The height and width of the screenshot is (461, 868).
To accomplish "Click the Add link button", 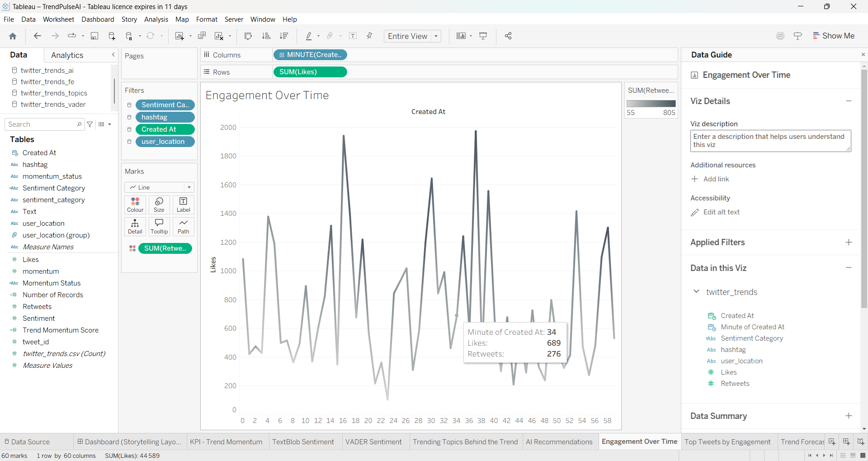I will (x=710, y=179).
